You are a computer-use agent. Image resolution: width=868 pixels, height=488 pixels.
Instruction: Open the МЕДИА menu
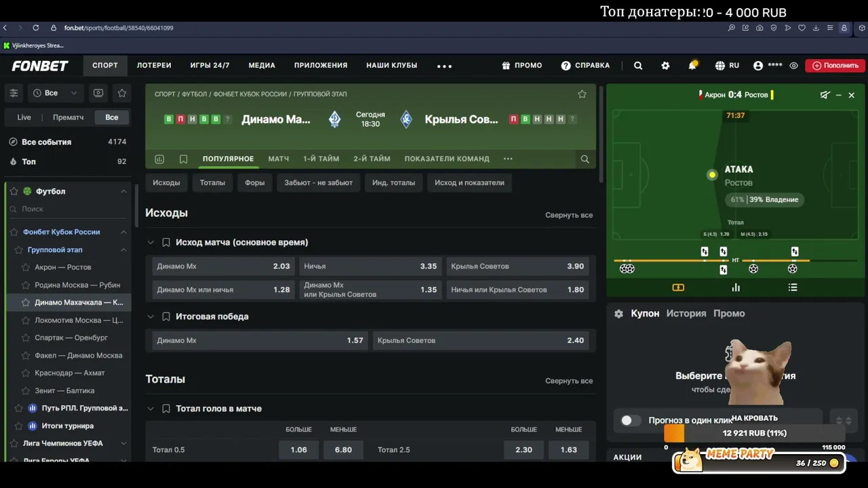click(x=262, y=66)
